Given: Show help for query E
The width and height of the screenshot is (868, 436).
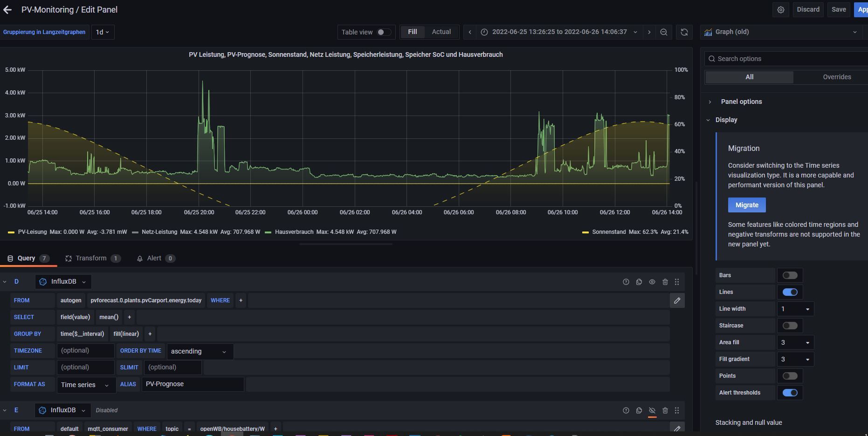Looking at the screenshot, I should click(626, 410).
